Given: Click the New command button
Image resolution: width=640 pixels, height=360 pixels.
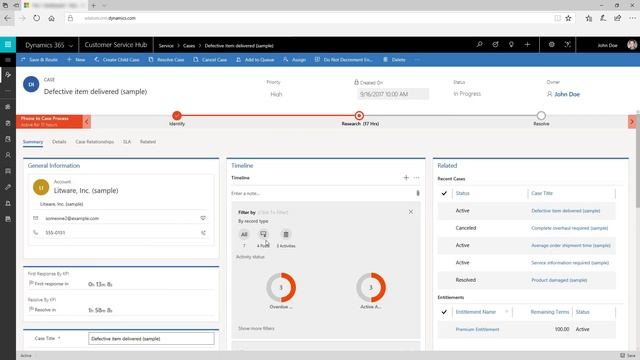Looking at the screenshot, I should (76, 60).
